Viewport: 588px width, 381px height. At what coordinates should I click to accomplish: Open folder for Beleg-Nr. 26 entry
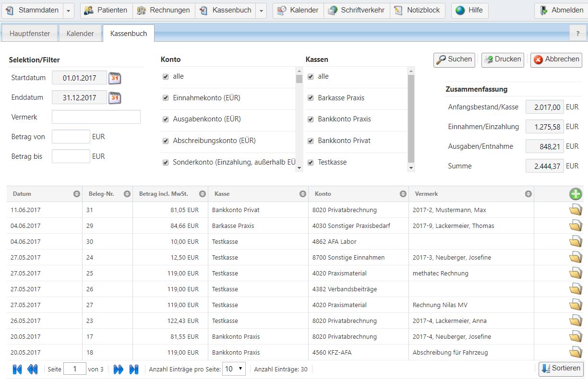click(576, 289)
